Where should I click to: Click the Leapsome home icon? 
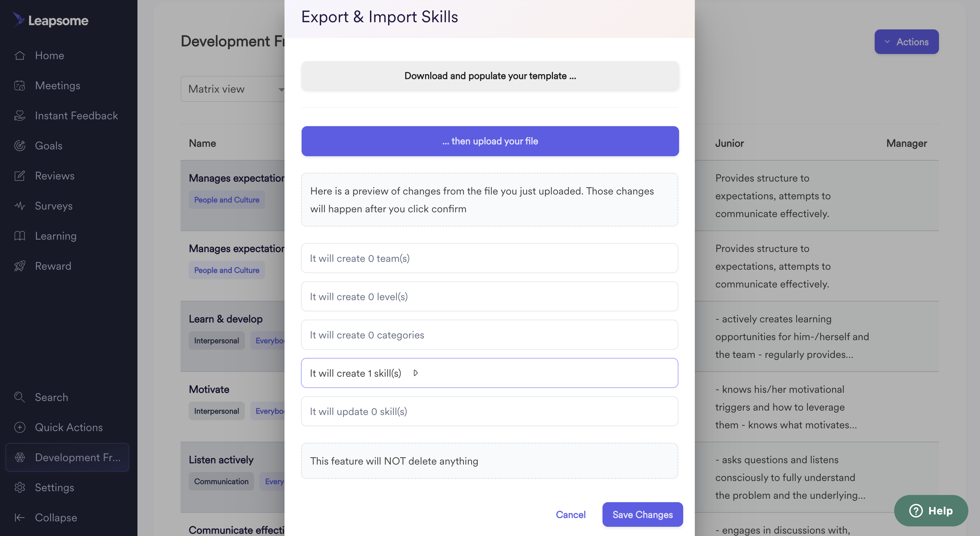tap(18, 18)
